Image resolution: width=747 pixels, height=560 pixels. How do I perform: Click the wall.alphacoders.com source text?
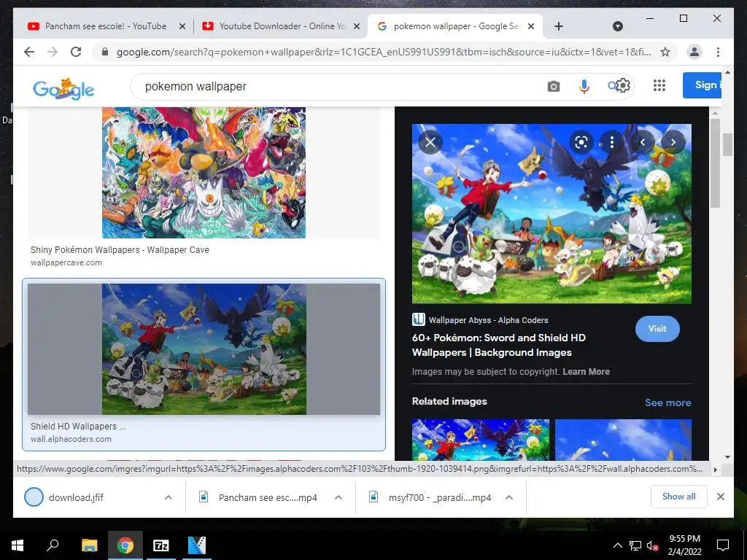tap(71, 439)
